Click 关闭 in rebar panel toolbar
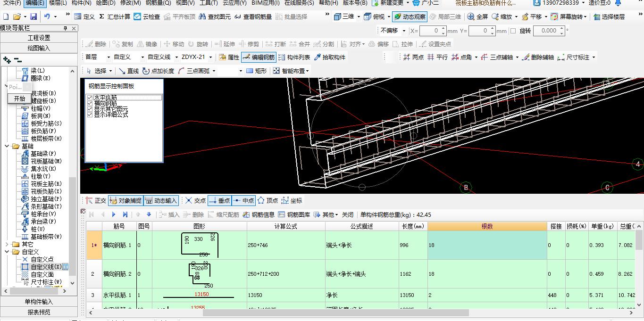 point(348,214)
